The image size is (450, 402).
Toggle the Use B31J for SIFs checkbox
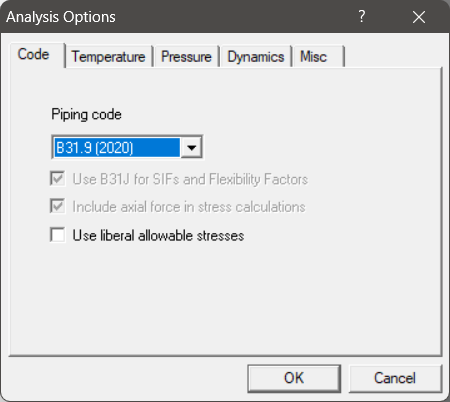pyautogui.click(x=58, y=179)
